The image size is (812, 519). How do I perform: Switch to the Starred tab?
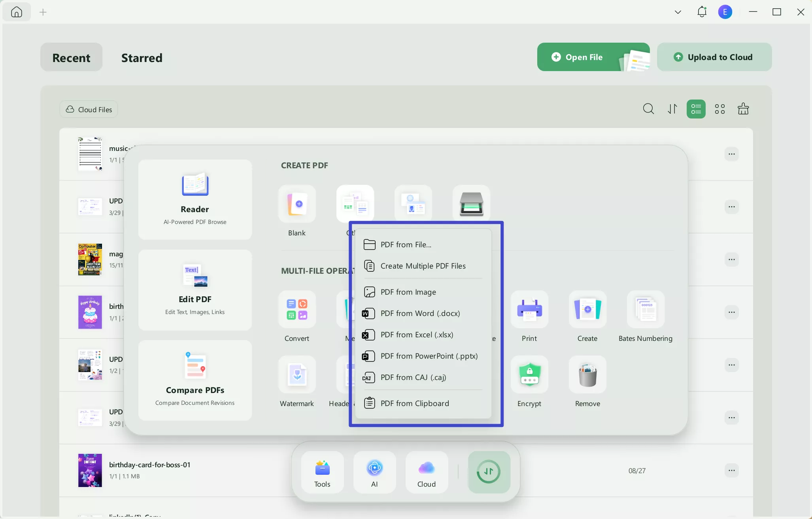(x=142, y=57)
